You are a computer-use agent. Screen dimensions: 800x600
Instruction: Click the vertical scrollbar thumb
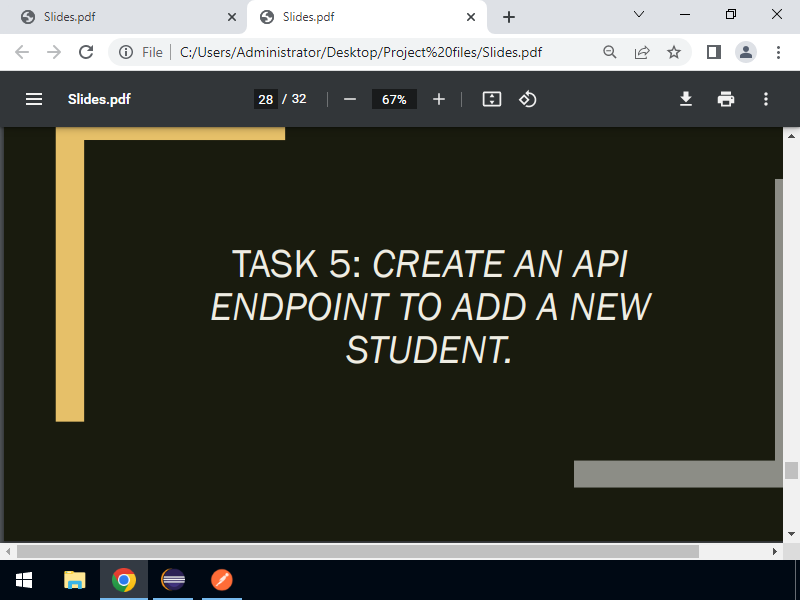coord(791,470)
